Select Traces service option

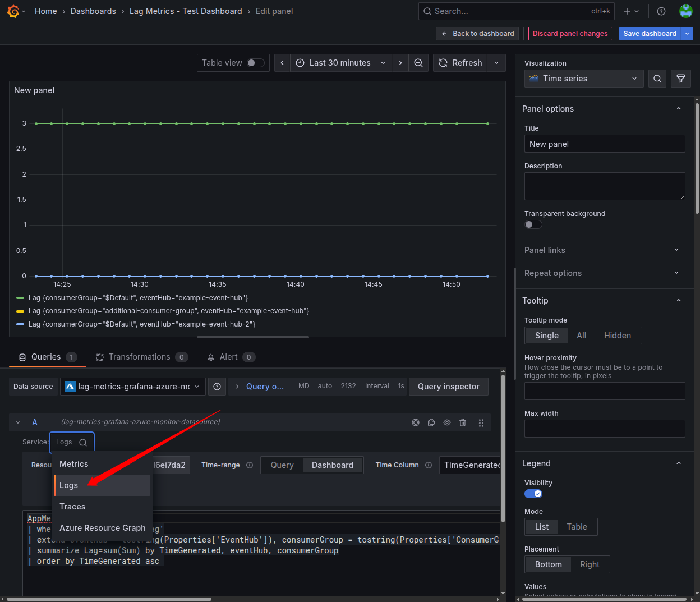click(102, 507)
